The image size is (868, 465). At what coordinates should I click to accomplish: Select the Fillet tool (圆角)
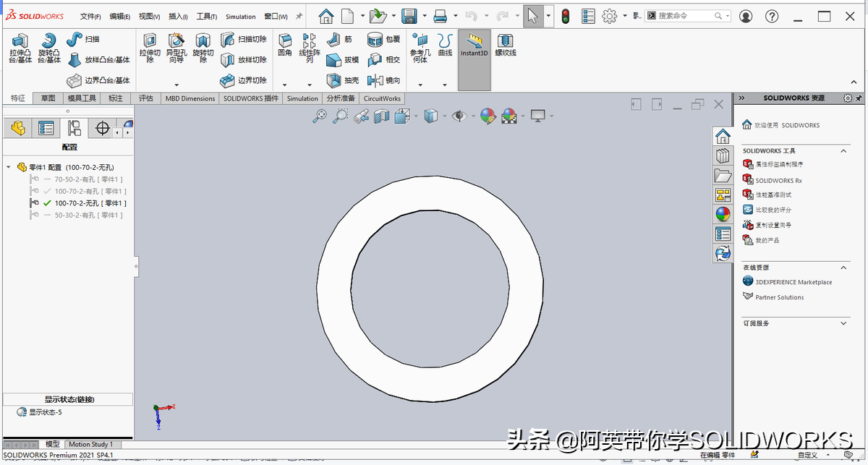pos(285,45)
